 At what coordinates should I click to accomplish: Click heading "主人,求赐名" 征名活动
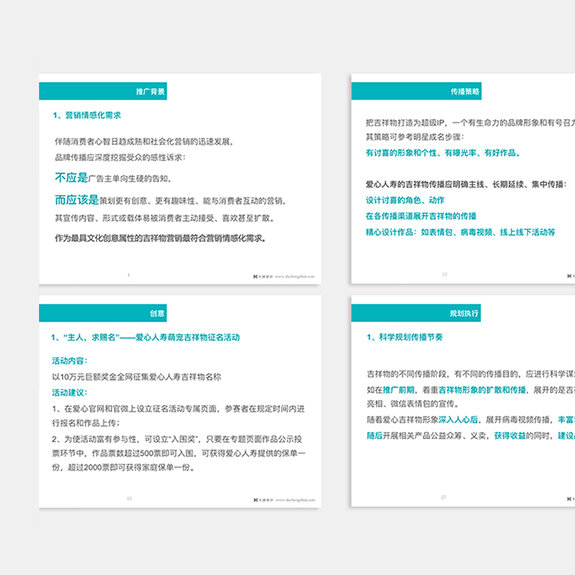[x=145, y=337]
